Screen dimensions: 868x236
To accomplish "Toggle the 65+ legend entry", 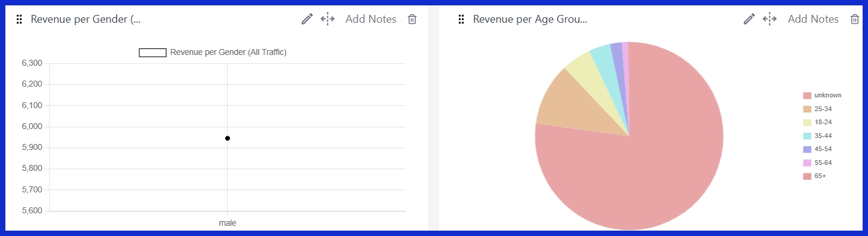I will point(815,176).
